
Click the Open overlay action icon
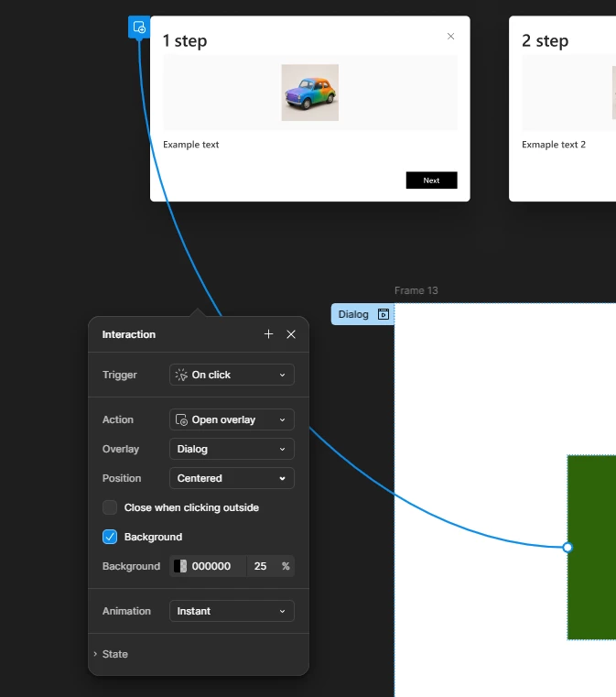[x=181, y=419]
